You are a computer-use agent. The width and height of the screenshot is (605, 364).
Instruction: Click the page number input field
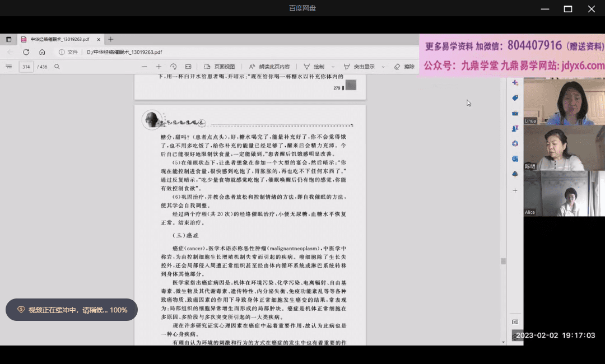coord(26,67)
